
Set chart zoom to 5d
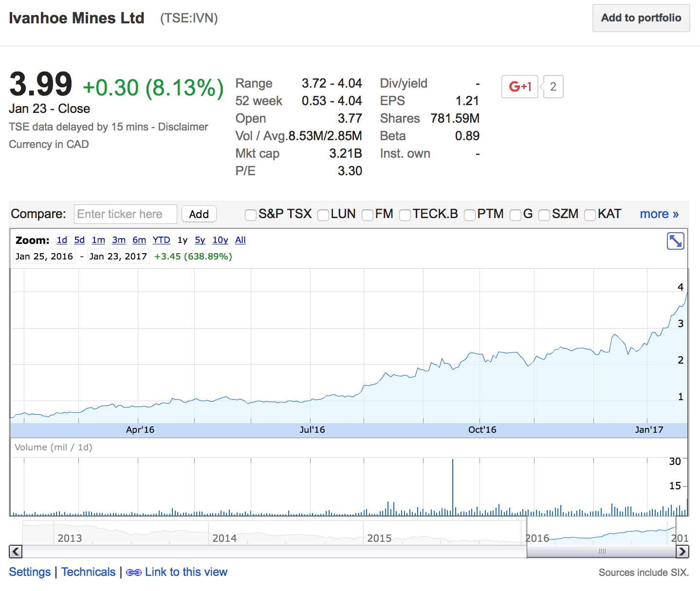79,240
